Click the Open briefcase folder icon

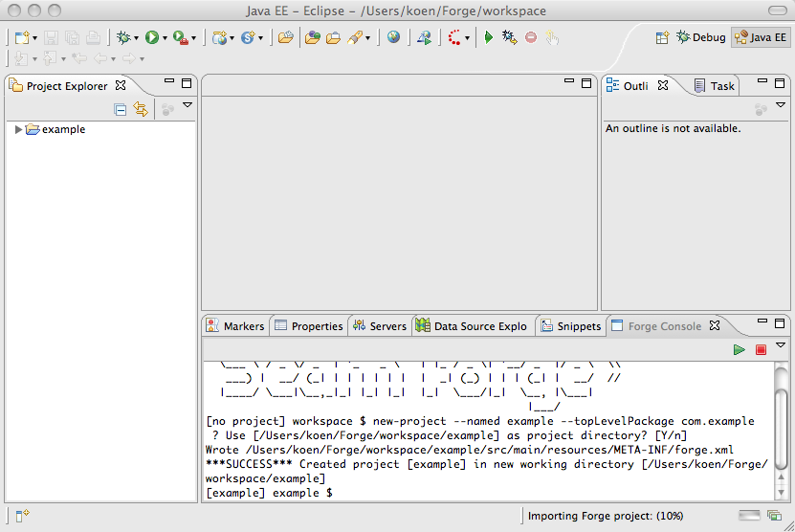334,37
